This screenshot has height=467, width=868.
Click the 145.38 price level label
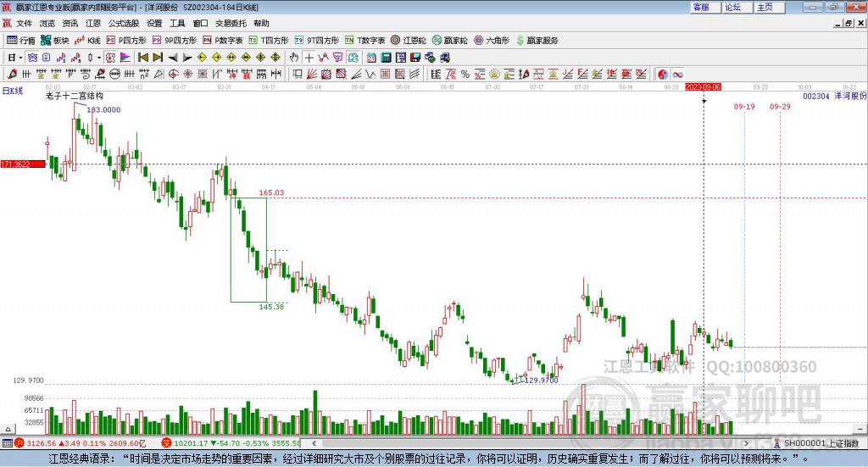[271, 307]
